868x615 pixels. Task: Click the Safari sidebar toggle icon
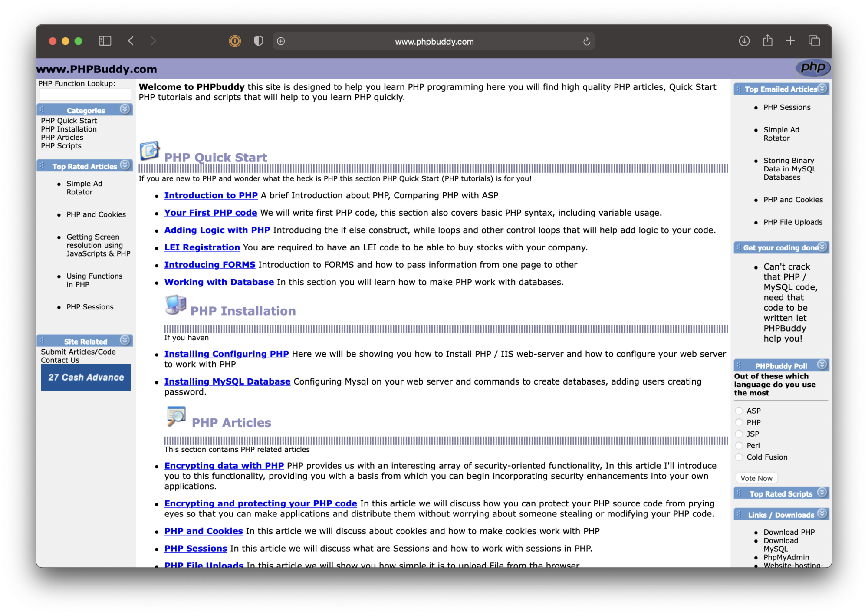coord(105,41)
